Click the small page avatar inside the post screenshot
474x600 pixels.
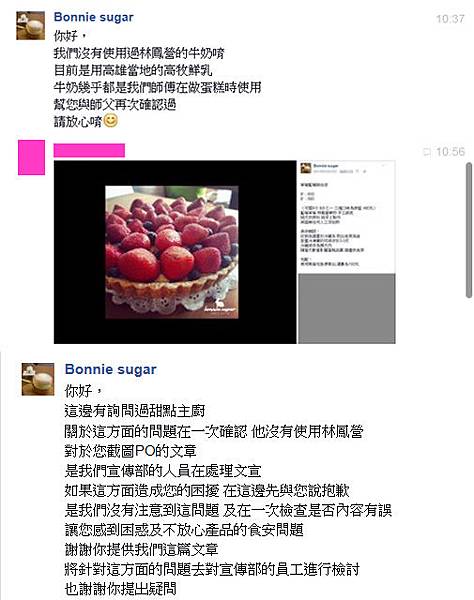click(305, 168)
